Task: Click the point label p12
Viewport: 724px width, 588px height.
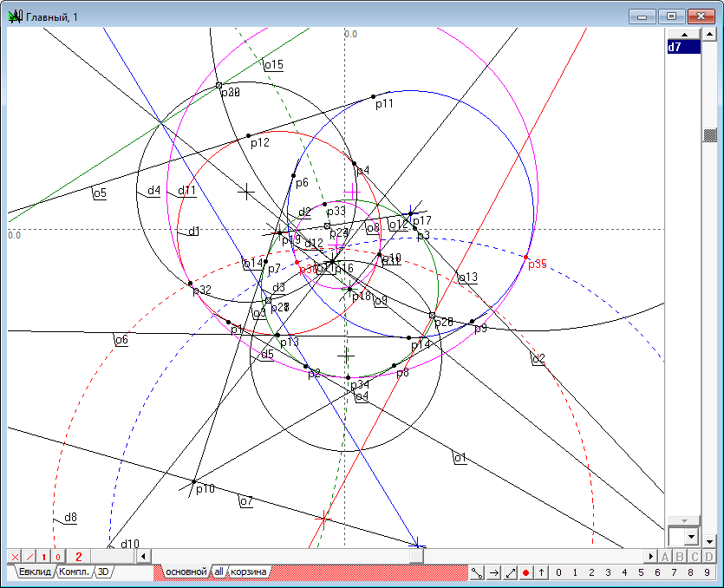Action: coord(260,143)
